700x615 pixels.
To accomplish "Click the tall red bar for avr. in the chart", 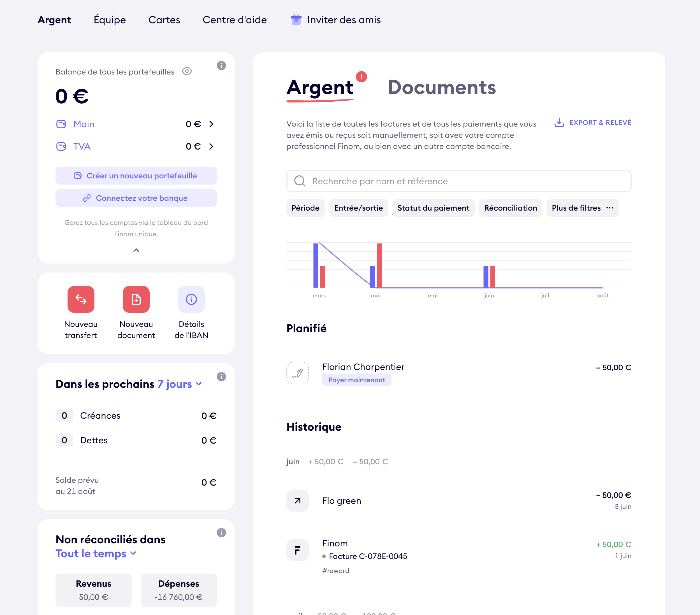I will tap(379, 265).
